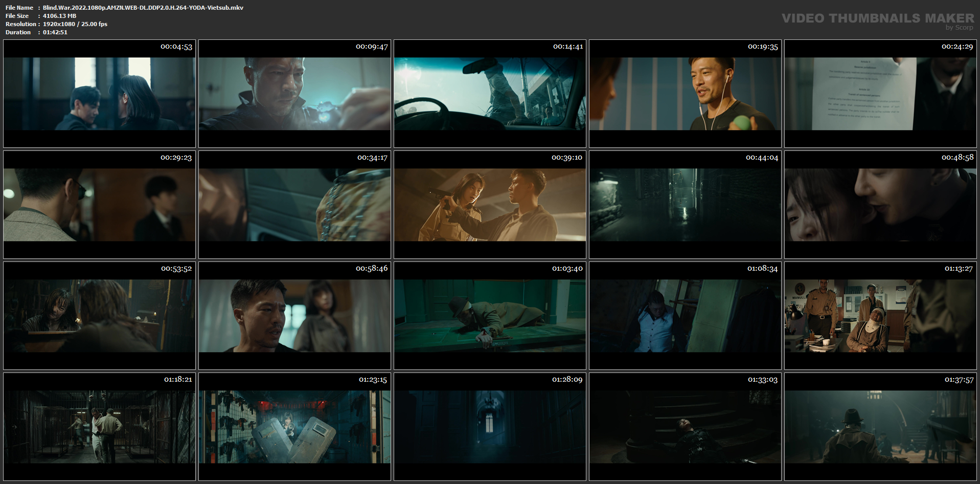Image resolution: width=980 pixels, height=484 pixels.
Task: Select the thumbnail stamped 01:03:40
Action: (x=490, y=316)
